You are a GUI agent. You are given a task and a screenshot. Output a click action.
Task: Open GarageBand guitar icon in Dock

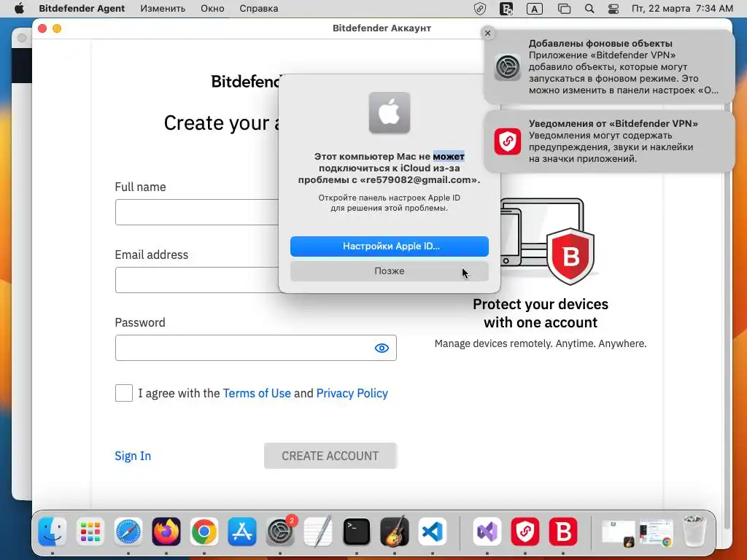pyautogui.click(x=395, y=532)
